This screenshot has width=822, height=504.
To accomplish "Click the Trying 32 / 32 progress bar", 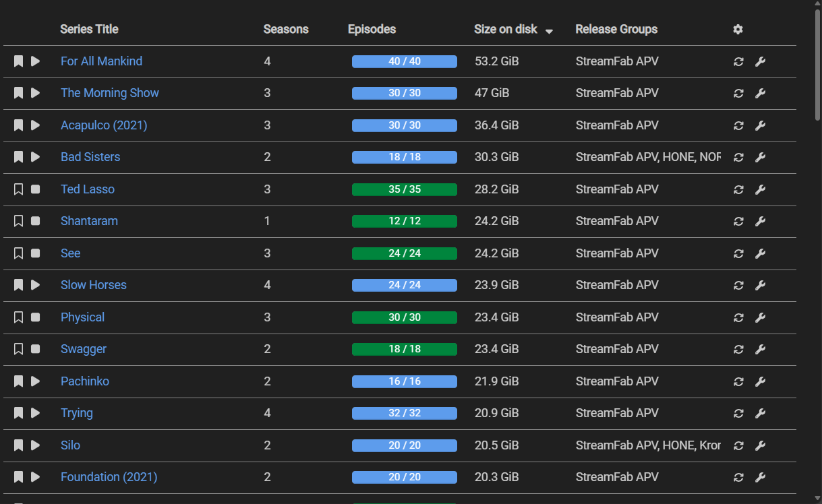I will (x=405, y=413).
